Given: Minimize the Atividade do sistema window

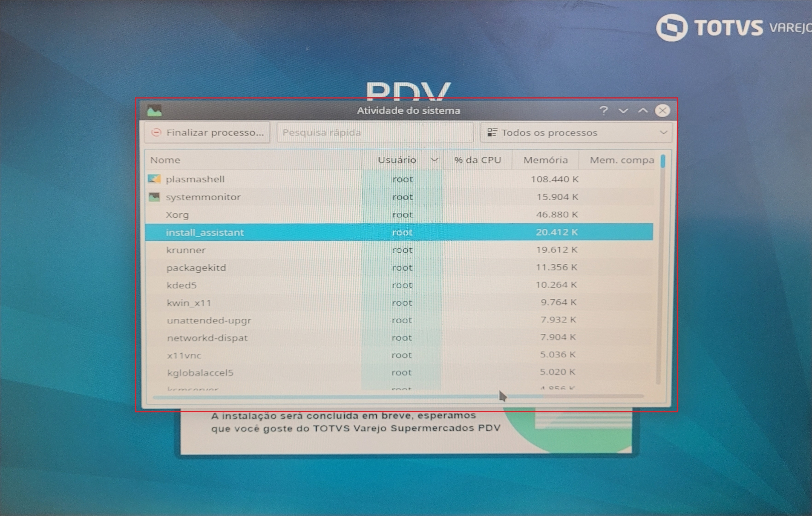Looking at the screenshot, I should click(623, 111).
